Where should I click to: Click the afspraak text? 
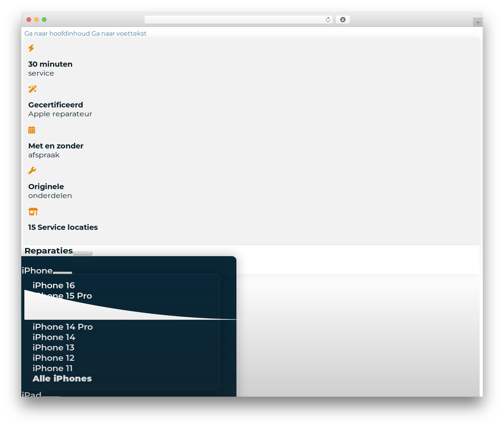[x=44, y=155]
